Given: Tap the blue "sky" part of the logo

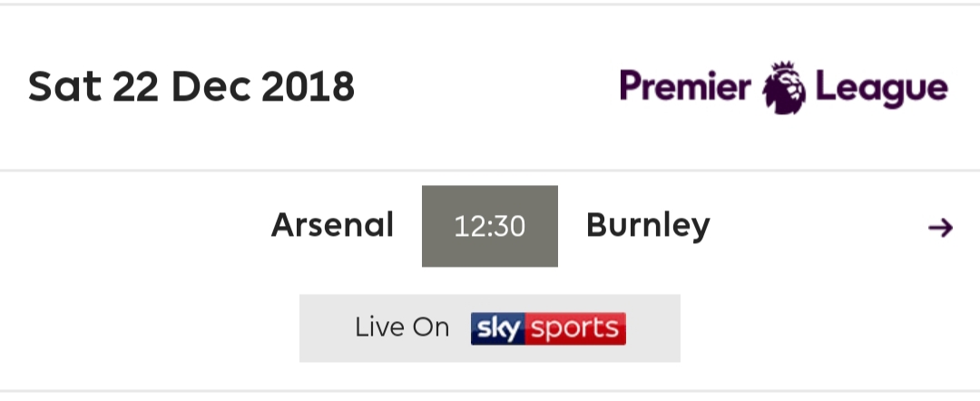Looking at the screenshot, I should (498, 328).
